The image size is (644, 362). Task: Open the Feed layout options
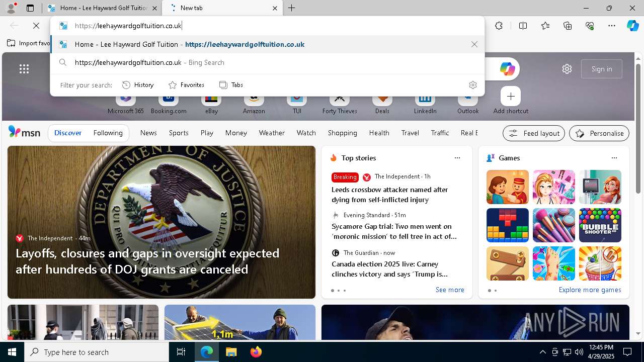pyautogui.click(x=534, y=133)
